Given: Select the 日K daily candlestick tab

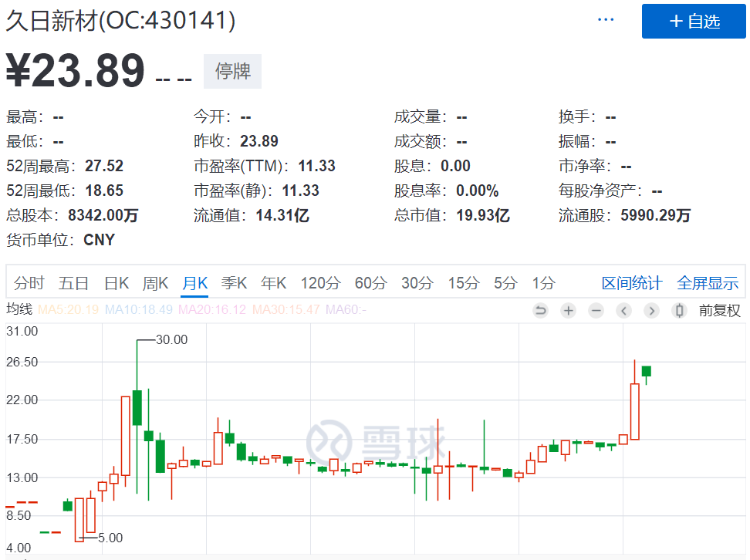Looking at the screenshot, I should (x=117, y=283).
